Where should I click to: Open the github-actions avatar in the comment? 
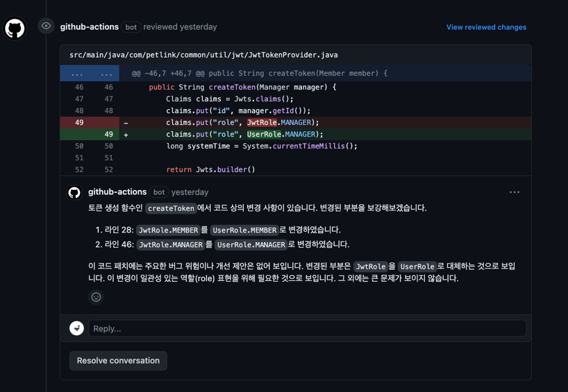coord(74,192)
